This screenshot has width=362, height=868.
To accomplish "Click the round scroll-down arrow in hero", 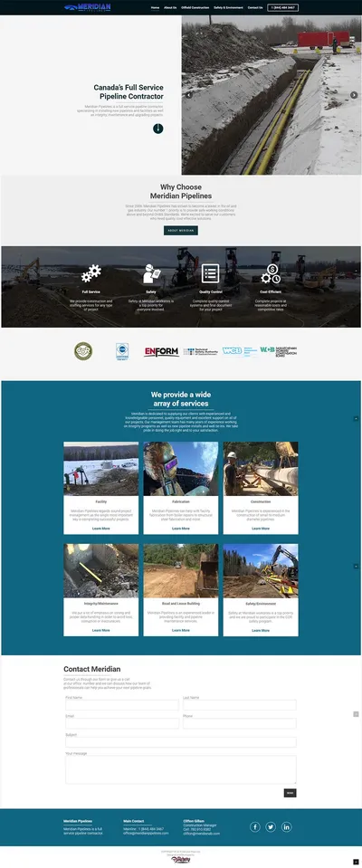I will 157,129.
